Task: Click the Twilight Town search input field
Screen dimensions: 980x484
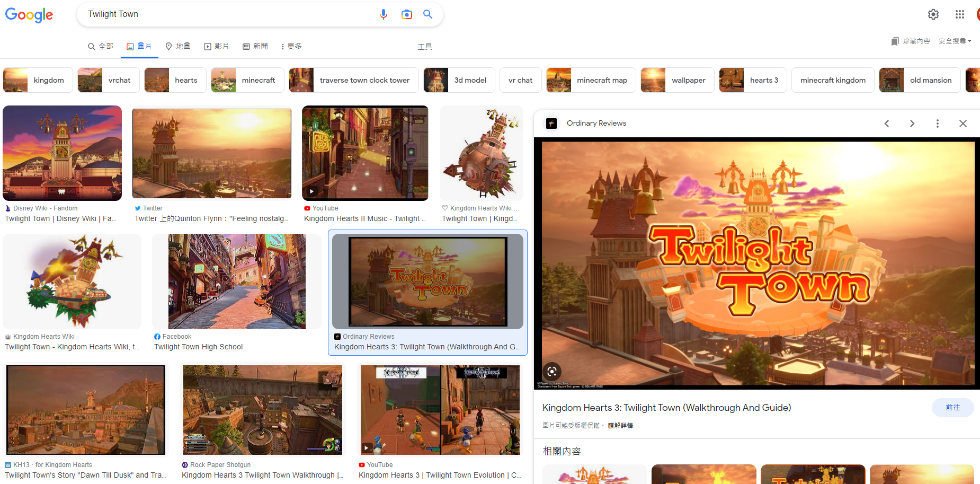Action: 228,14
